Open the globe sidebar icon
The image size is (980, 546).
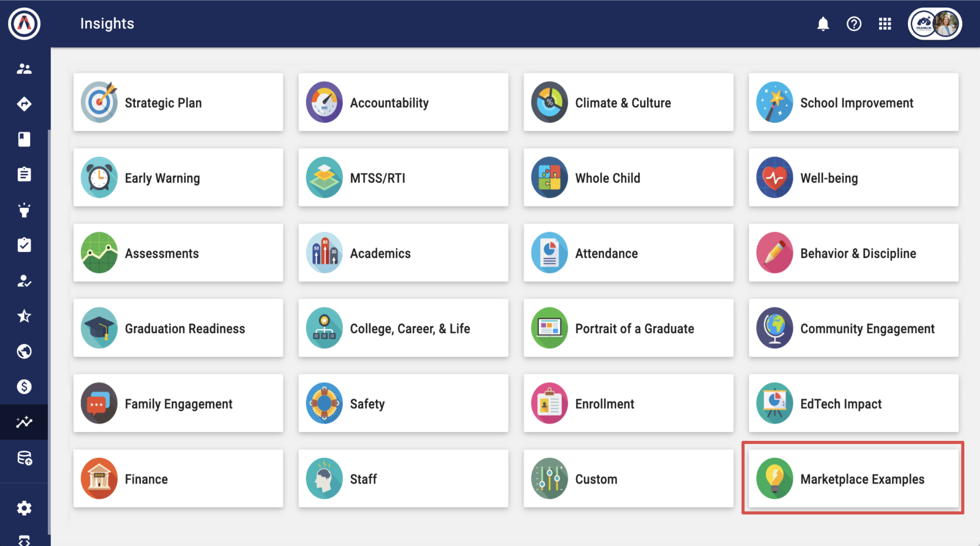pos(24,351)
